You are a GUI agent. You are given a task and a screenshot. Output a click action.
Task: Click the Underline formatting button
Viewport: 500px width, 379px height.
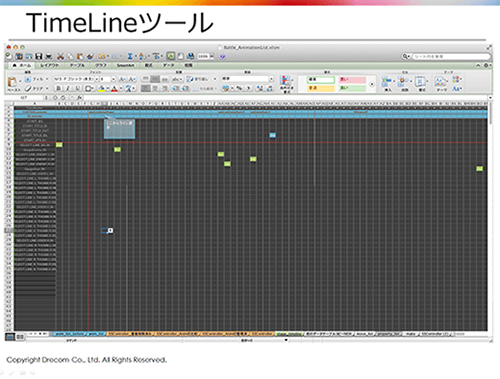pyautogui.click(x=77, y=88)
